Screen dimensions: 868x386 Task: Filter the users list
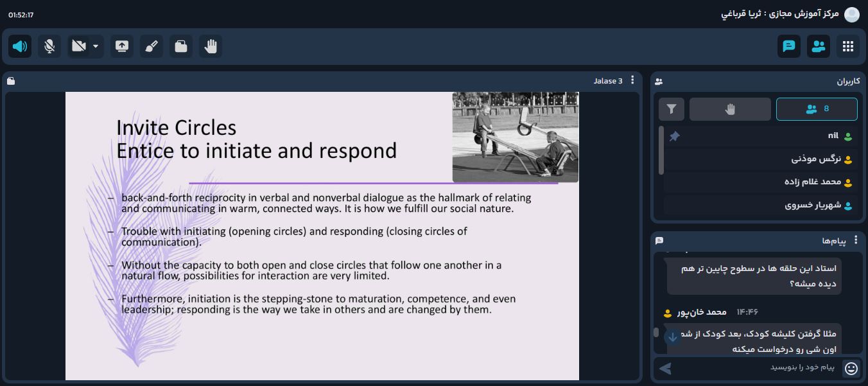point(672,109)
